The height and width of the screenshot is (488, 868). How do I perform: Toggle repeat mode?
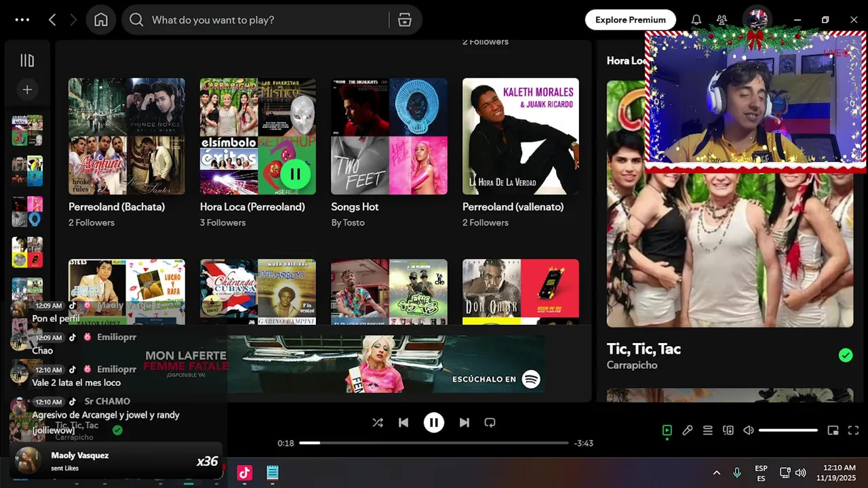click(490, 422)
